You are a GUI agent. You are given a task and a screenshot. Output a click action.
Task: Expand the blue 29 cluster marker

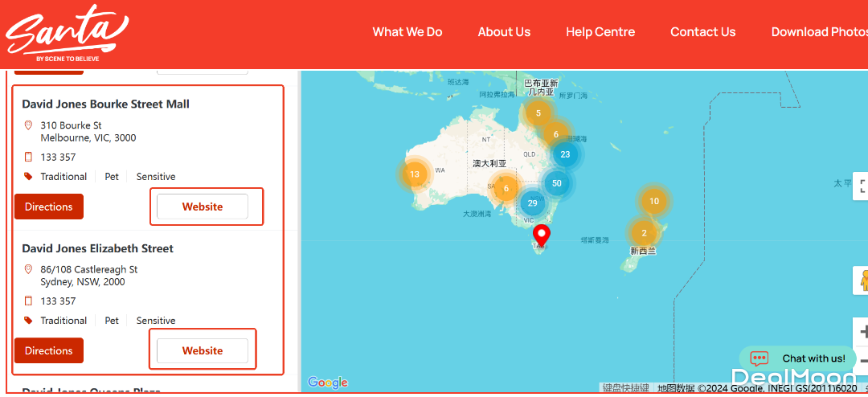(532, 203)
